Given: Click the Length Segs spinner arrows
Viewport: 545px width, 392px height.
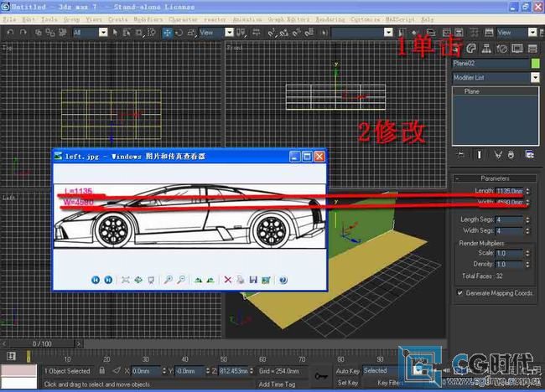Looking at the screenshot, I should 527,219.
